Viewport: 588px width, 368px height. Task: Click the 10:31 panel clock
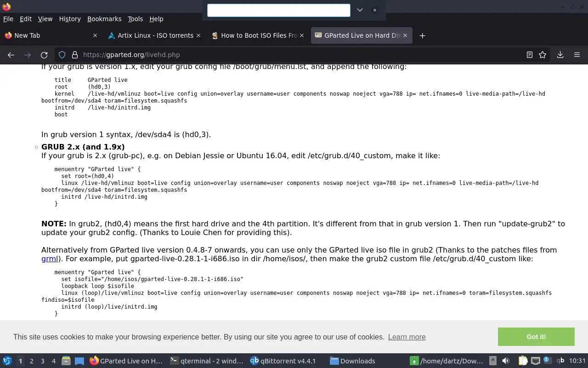[x=577, y=361]
